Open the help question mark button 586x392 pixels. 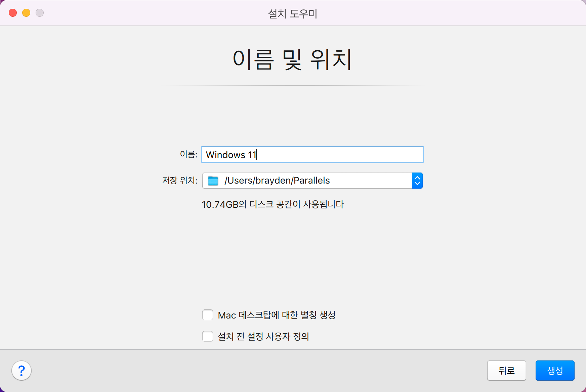click(22, 371)
